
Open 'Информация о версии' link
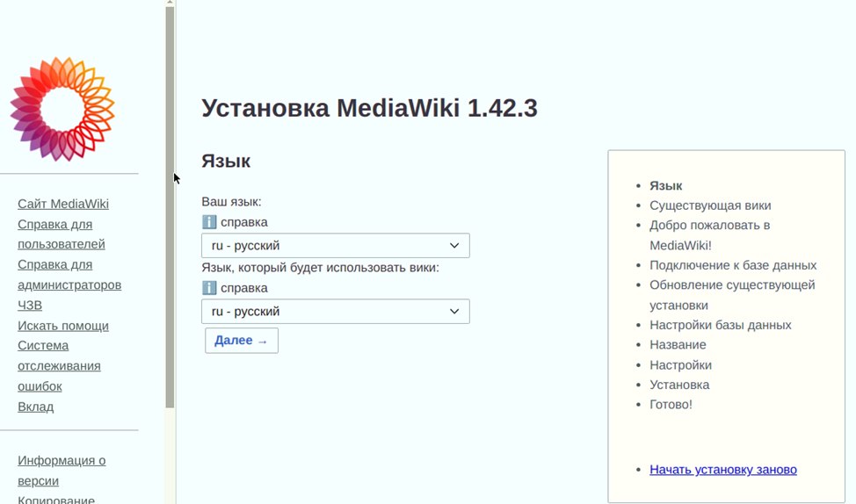(62, 470)
